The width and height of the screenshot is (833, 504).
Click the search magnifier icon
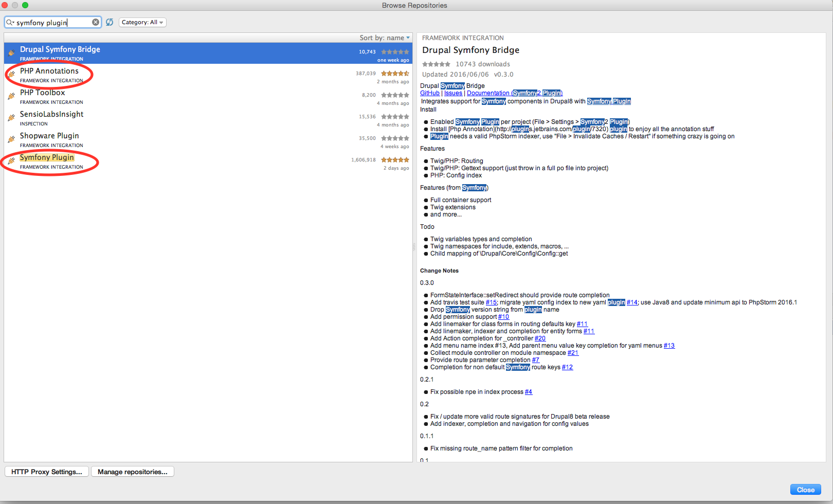click(10, 22)
